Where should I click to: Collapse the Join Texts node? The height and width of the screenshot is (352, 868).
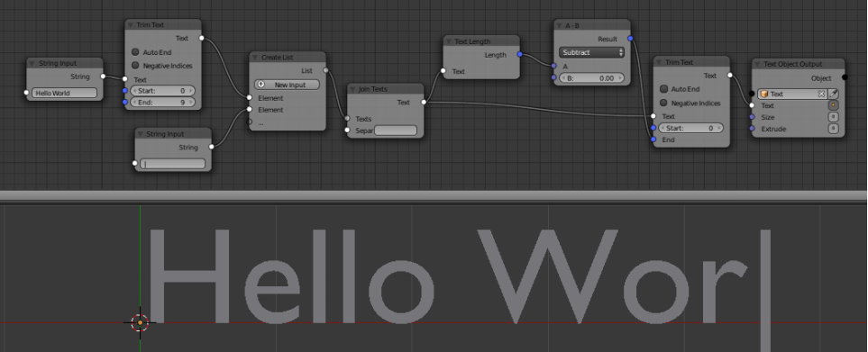352,89
